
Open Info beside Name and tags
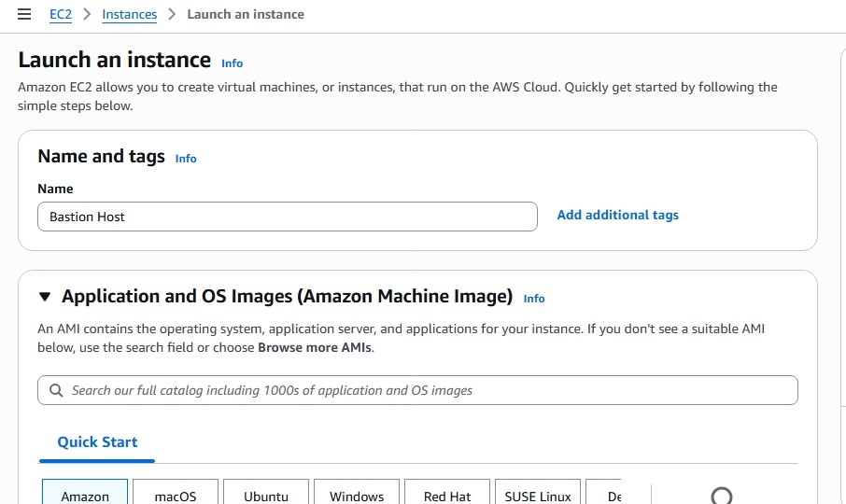click(x=186, y=159)
